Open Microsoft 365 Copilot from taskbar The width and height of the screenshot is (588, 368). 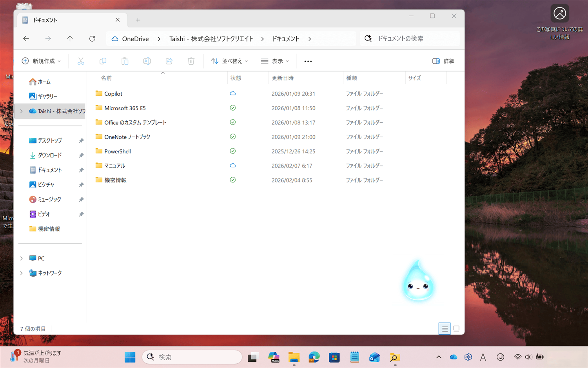coord(274,357)
